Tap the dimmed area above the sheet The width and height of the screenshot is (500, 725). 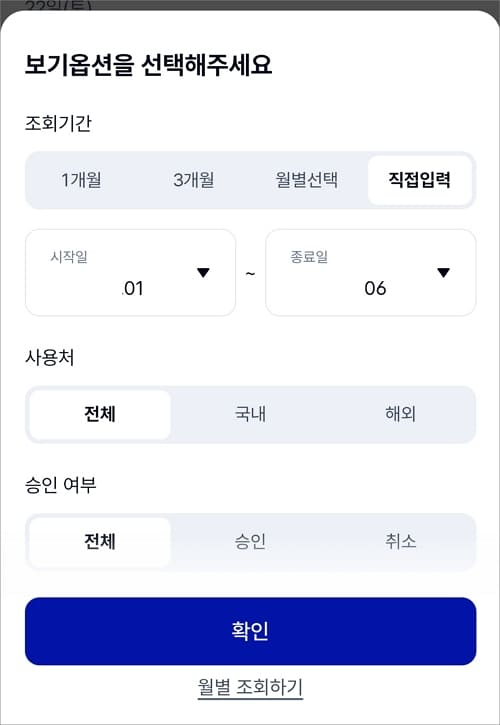click(250, 5)
